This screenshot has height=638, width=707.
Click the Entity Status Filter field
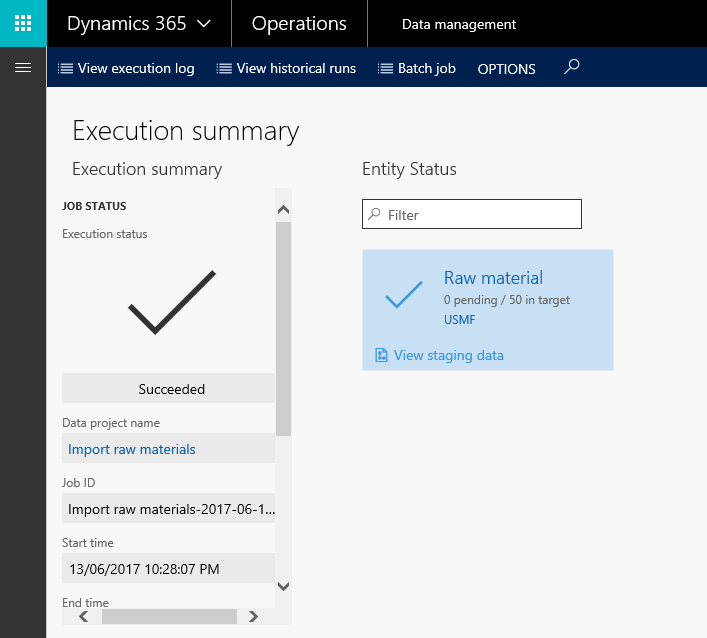pyautogui.click(x=480, y=214)
